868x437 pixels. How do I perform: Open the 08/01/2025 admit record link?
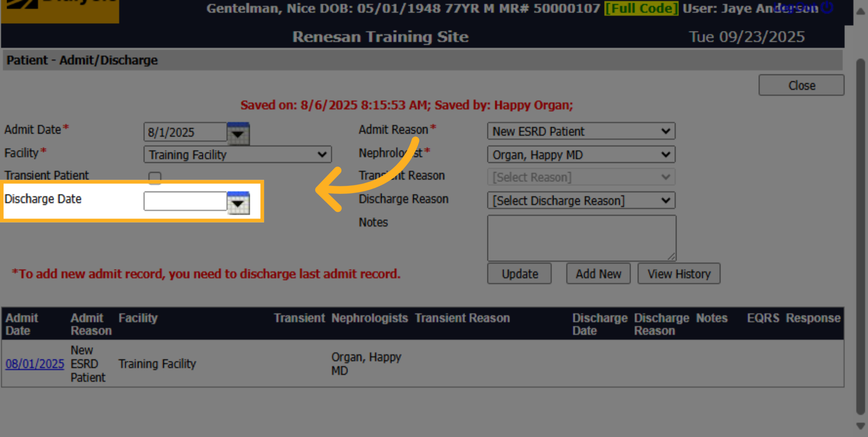tap(35, 364)
